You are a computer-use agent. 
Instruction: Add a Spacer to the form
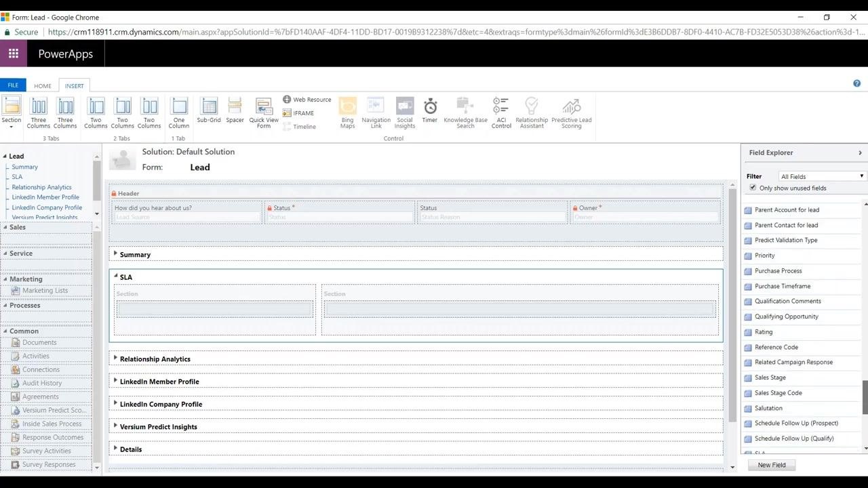pos(235,110)
